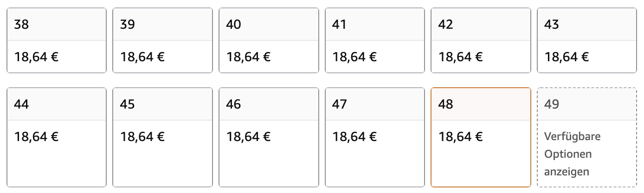Click "Verfügbare Optionen anzeigen" text
This screenshot has width=644, height=193.
coord(573,154)
